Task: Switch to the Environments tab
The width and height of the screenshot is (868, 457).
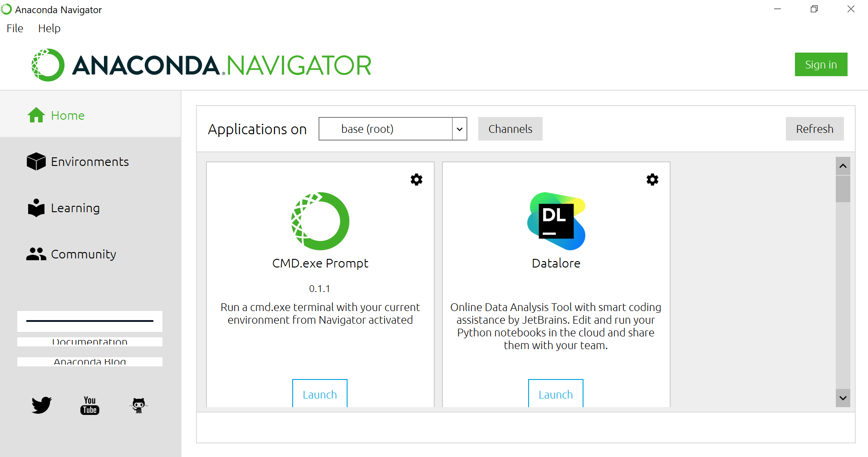Action: pyautogui.click(x=90, y=161)
